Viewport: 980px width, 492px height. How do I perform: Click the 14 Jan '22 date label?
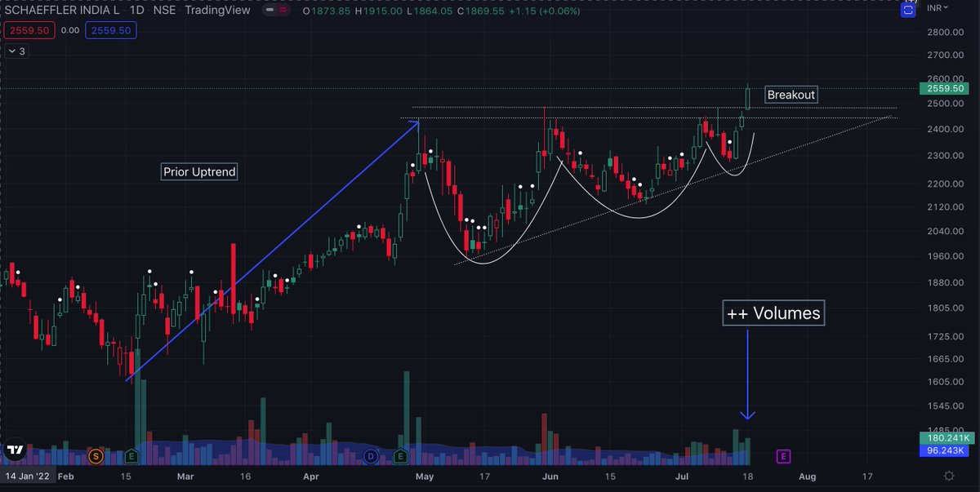28,476
